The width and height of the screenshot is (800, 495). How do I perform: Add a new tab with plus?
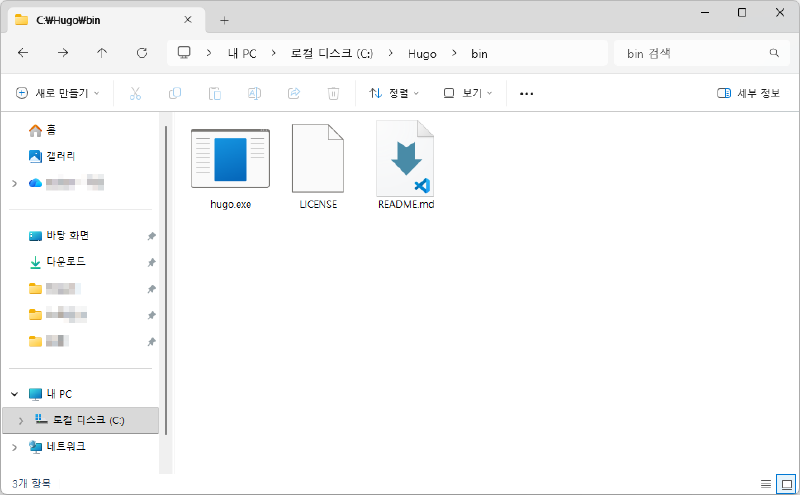click(224, 20)
